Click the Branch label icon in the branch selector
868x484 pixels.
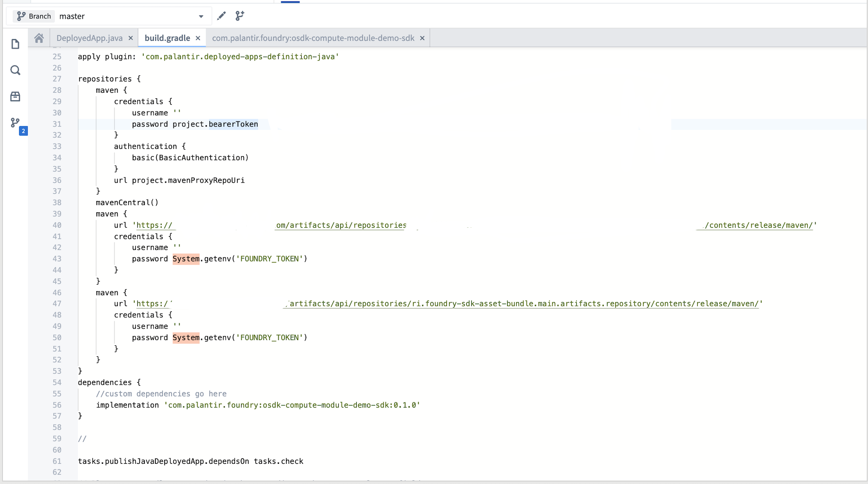(x=21, y=16)
